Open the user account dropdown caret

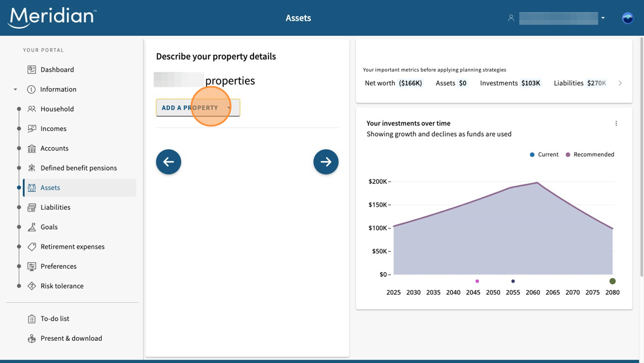603,18
